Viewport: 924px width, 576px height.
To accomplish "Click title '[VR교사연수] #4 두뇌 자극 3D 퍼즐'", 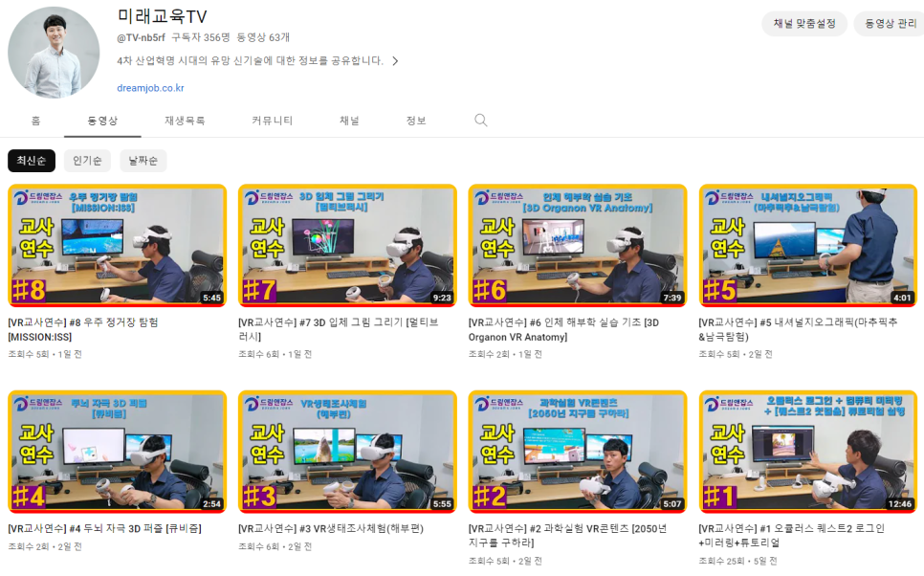I will [x=104, y=529].
